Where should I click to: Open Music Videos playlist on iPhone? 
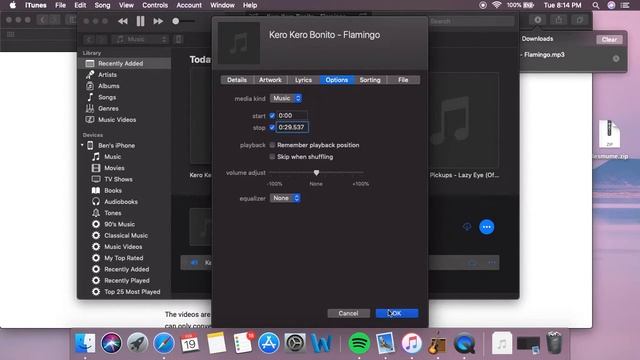point(124,247)
